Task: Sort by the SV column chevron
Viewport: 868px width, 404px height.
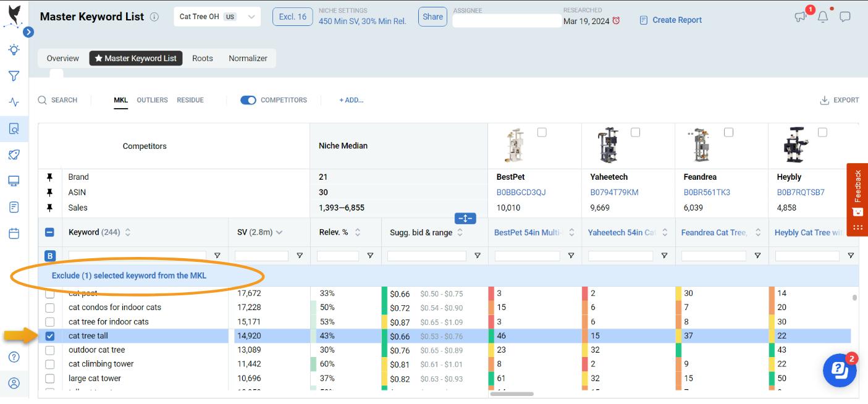Action: (x=279, y=233)
